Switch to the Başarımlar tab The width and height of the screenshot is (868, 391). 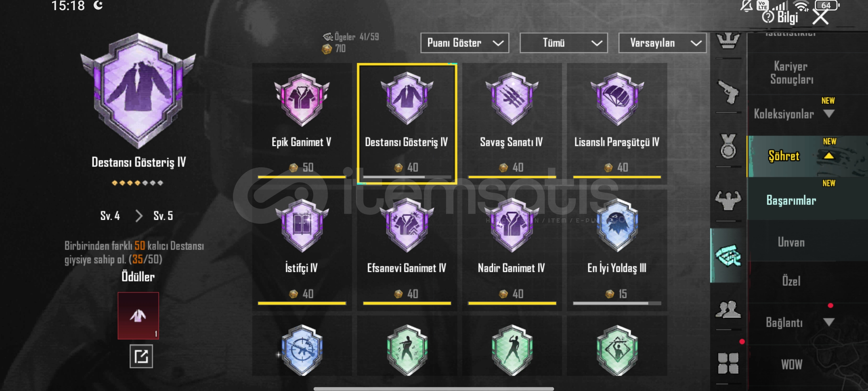tap(791, 200)
